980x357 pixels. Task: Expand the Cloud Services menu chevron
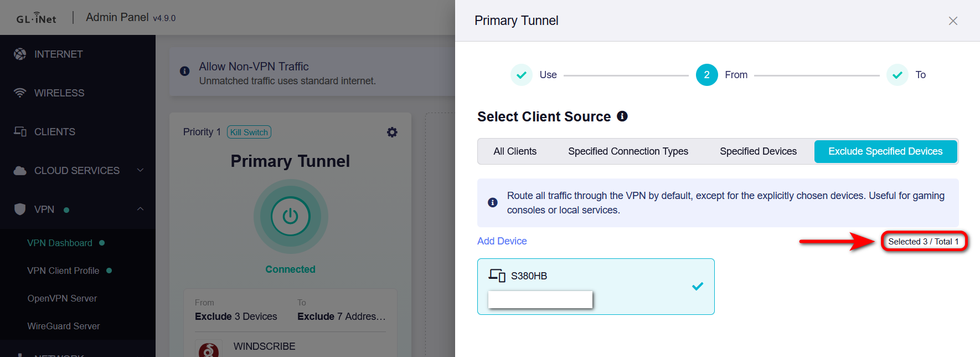pyautogui.click(x=140, y=170)
